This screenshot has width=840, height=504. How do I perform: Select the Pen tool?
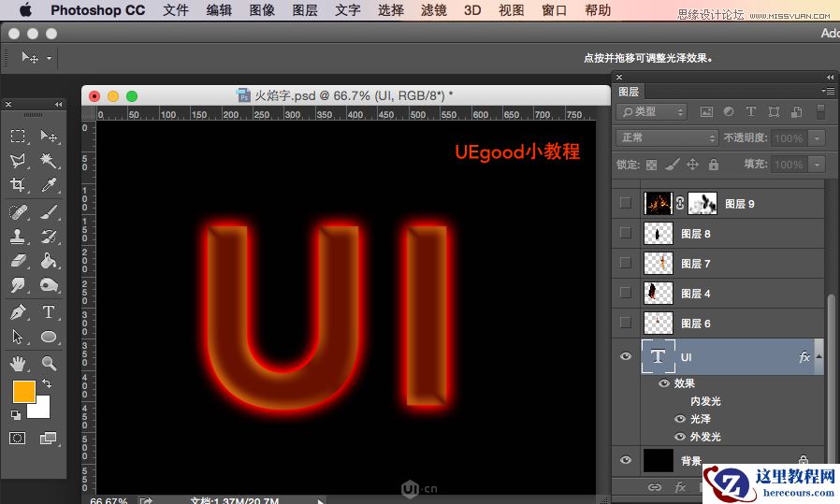click(x=18, y=311)
